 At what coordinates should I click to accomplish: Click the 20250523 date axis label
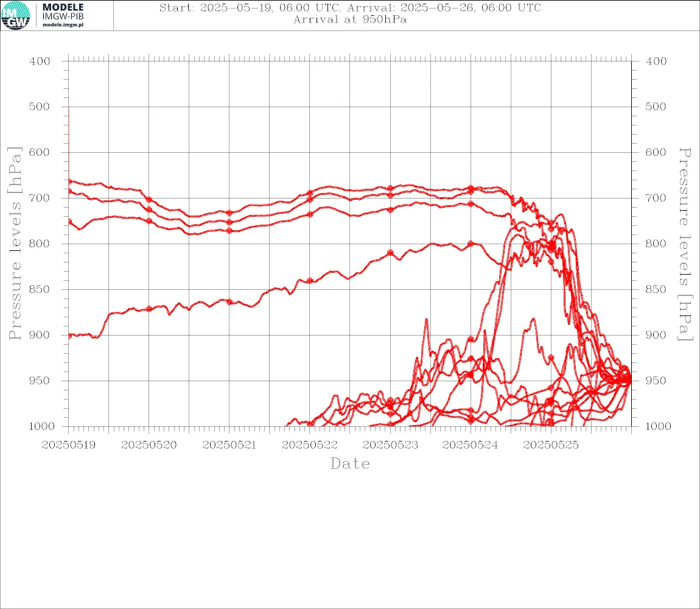click(390, 445)
